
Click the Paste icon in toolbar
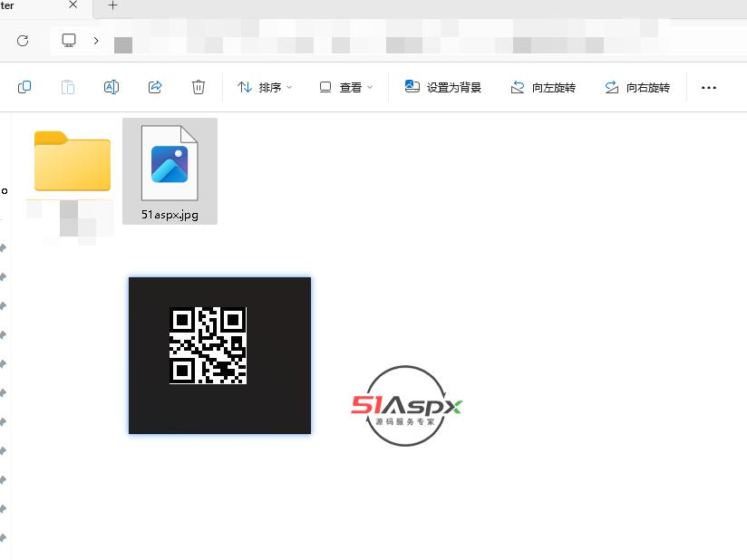point(68,87)
